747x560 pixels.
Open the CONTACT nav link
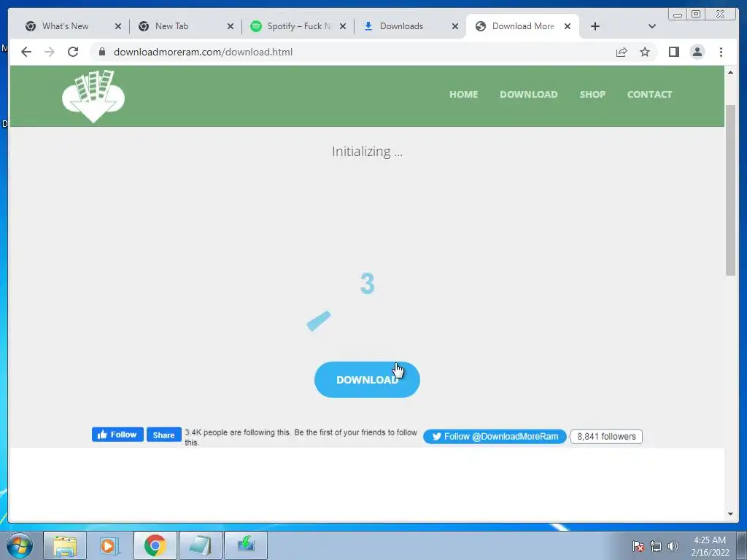650,94
